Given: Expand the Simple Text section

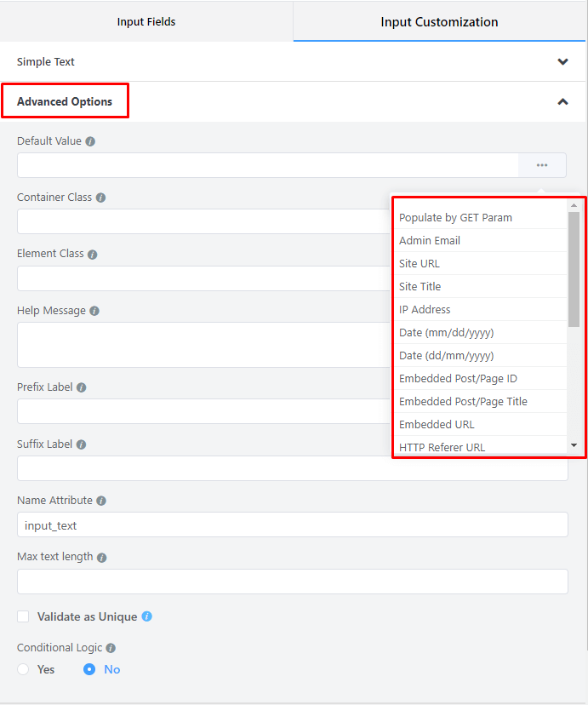Looking at the screenshot, I should [562, 61].
